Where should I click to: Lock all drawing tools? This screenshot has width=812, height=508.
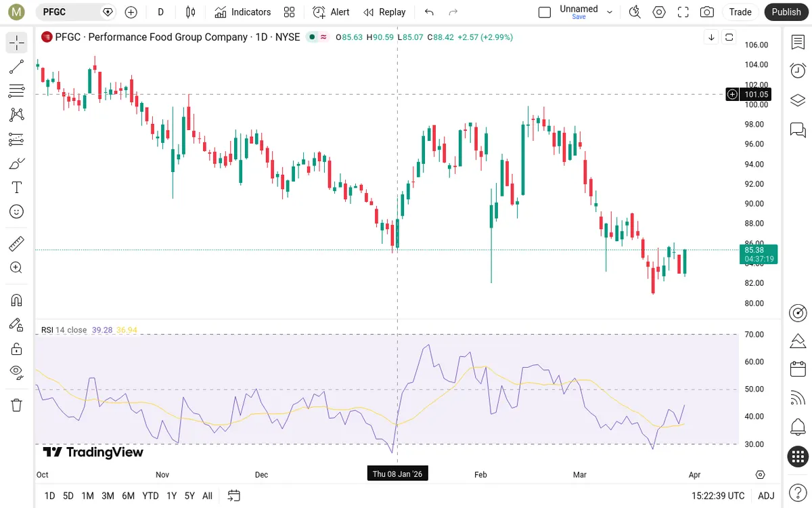tap(17, 349)
